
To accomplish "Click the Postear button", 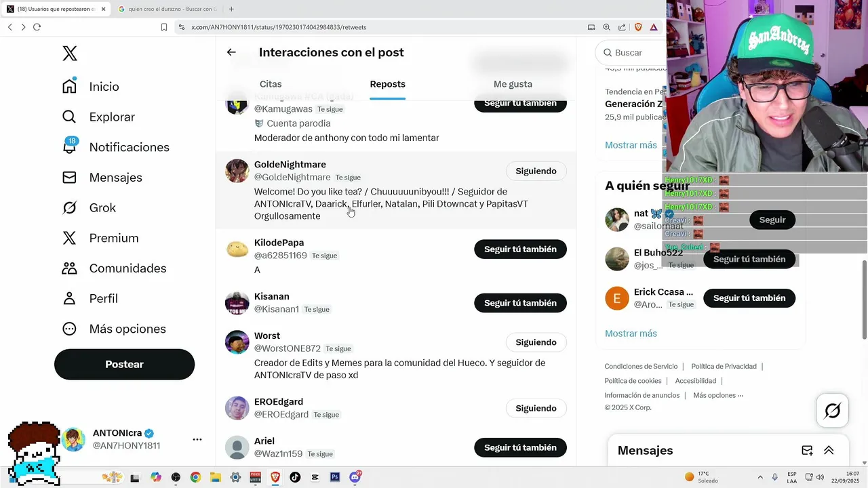I will (124, 364).
